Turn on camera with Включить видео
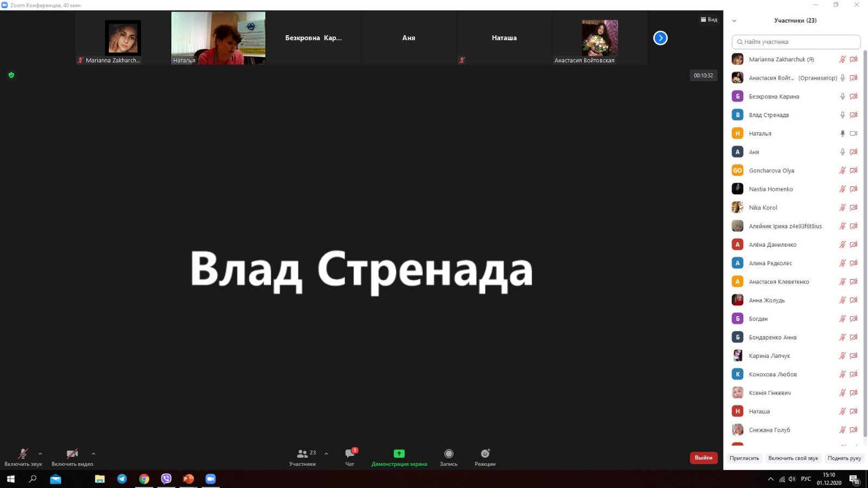 72,454
